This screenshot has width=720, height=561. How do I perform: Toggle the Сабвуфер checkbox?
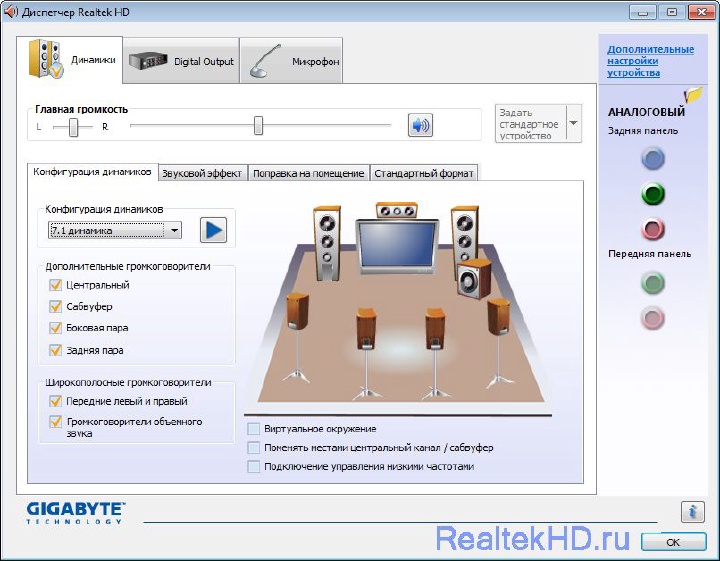click(56, 307)
